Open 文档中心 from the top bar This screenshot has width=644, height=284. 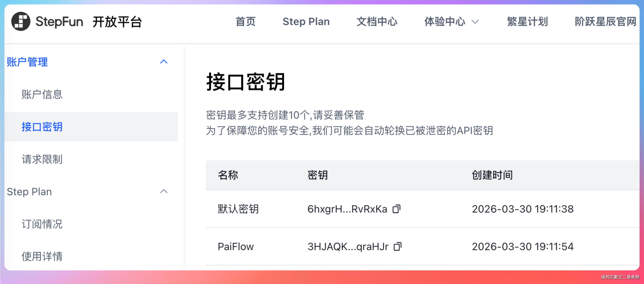tap(377, 22)
